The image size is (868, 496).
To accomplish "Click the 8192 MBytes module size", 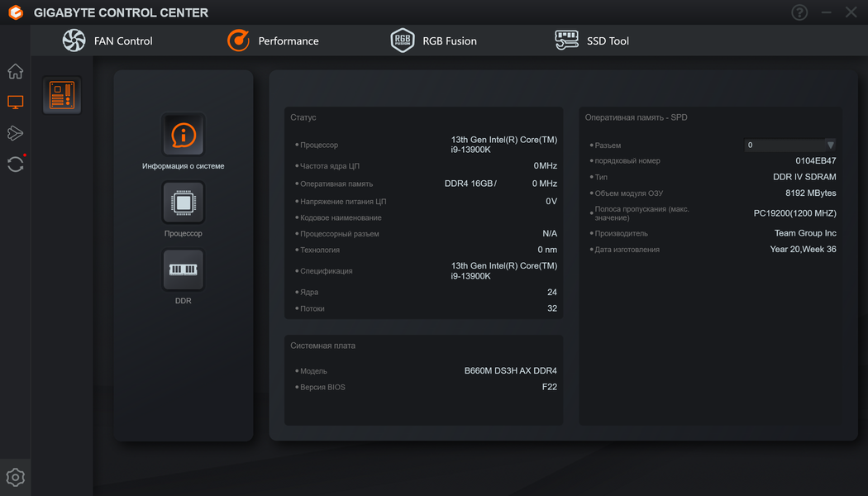I will [x=811, y=193].
